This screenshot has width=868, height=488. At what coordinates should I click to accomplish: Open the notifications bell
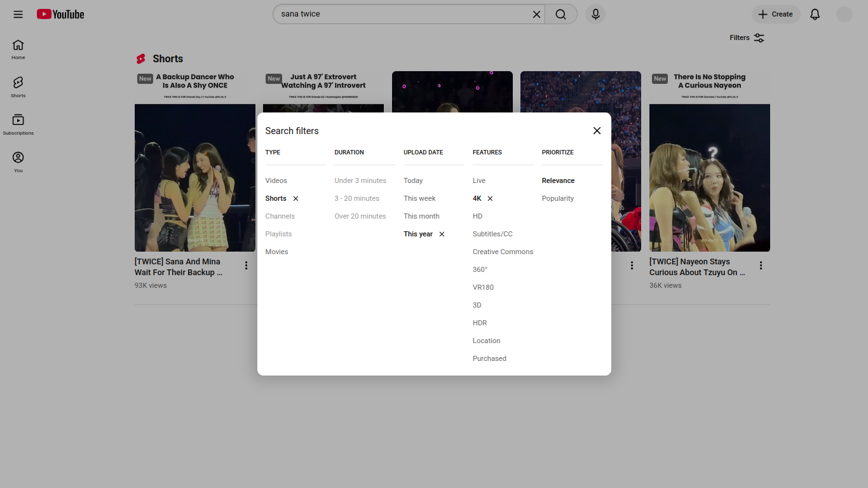(815, 15)
